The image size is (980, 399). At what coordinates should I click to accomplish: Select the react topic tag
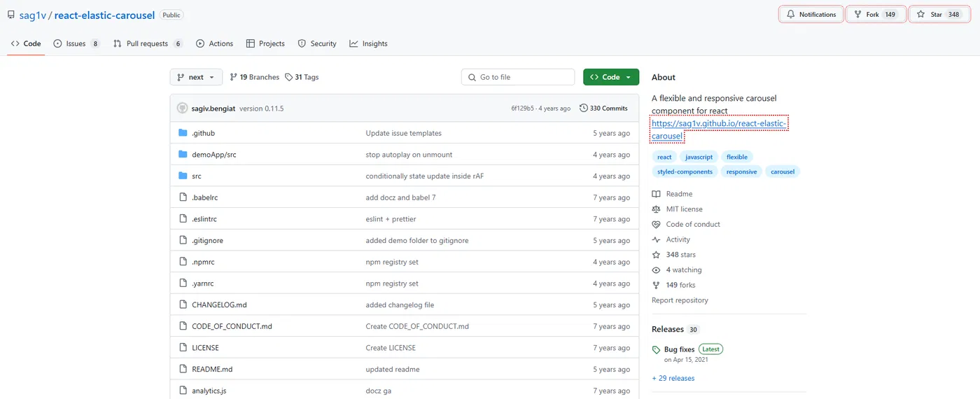coord(664,157)
